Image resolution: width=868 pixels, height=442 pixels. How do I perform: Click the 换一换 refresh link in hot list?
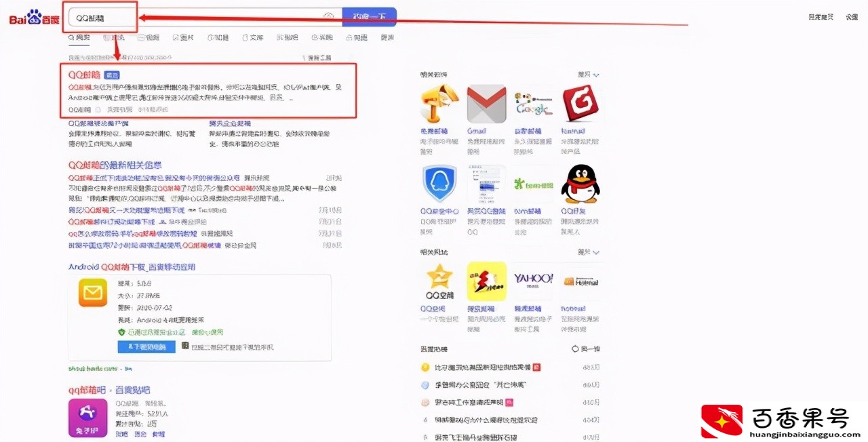click(x=586, y=348)
